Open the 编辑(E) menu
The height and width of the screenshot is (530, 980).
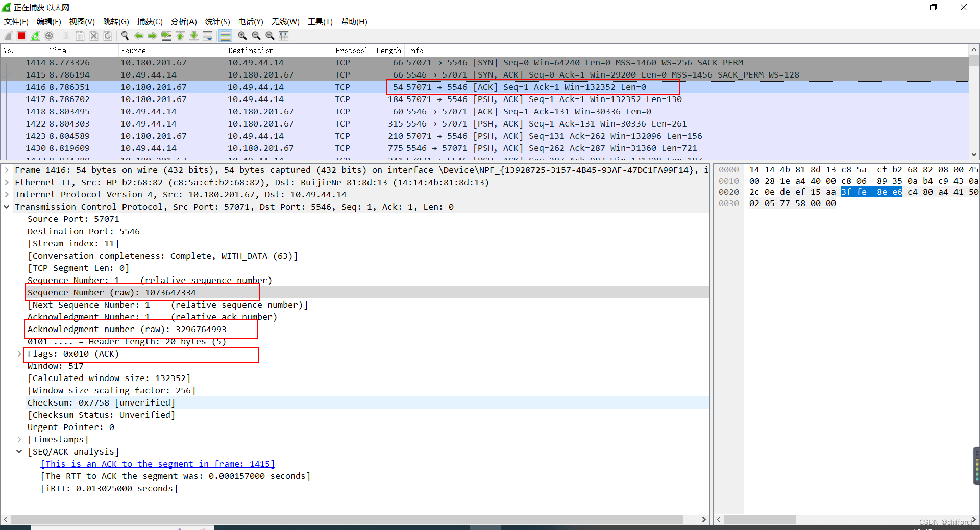pyautogui.click(x=49, y=21)
